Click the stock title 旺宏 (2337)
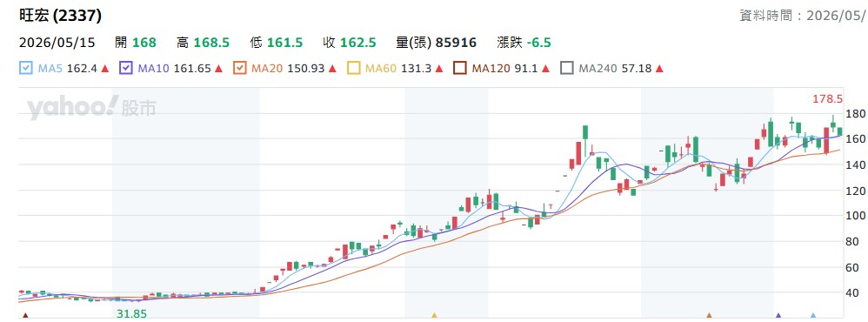Image resolution: width=868 pixels, height=322 pixels. click(x=60, y=16)
